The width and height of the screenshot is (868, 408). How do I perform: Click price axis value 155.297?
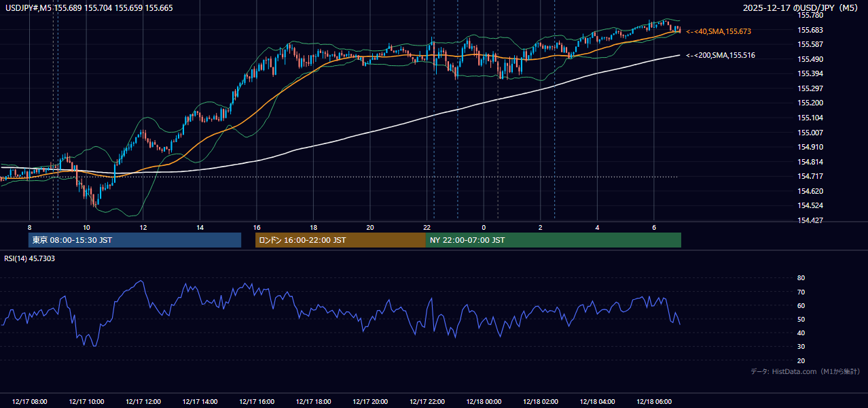[810, 88]
